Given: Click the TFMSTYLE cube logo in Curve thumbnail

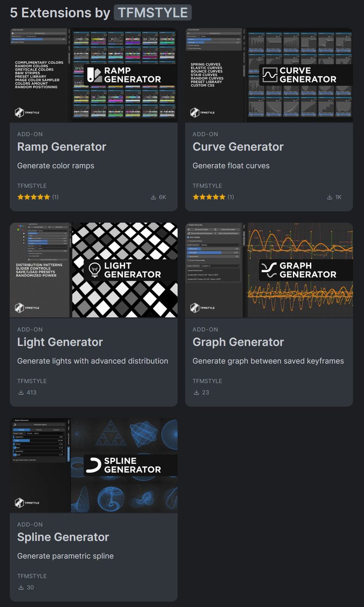Looking at the screenshot, I should click(195, 112).
